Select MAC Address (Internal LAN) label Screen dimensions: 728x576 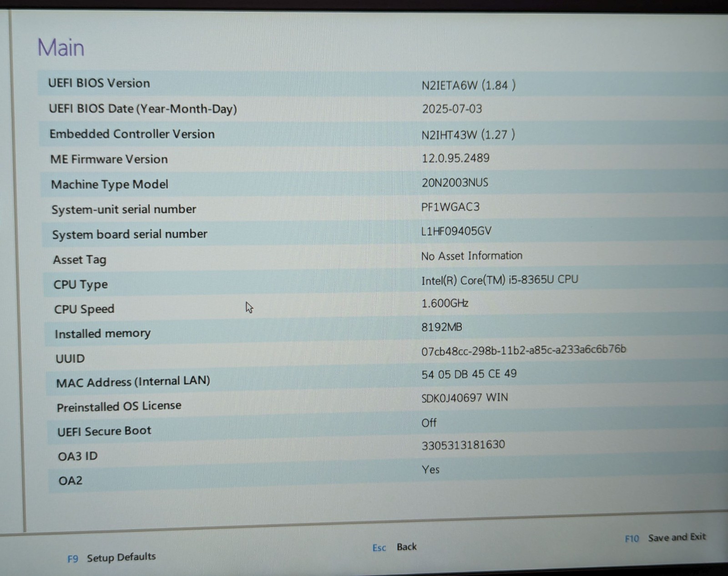click(133, 381)
